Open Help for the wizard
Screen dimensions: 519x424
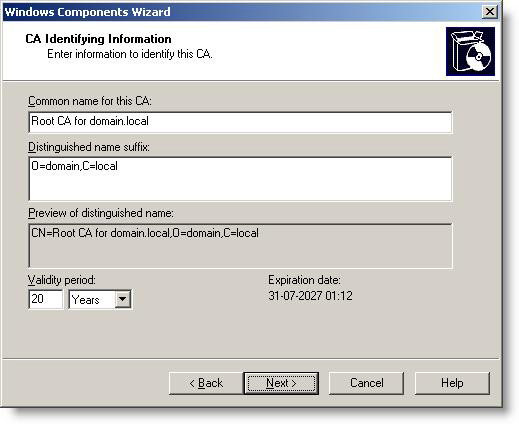(x=452, y=383)
